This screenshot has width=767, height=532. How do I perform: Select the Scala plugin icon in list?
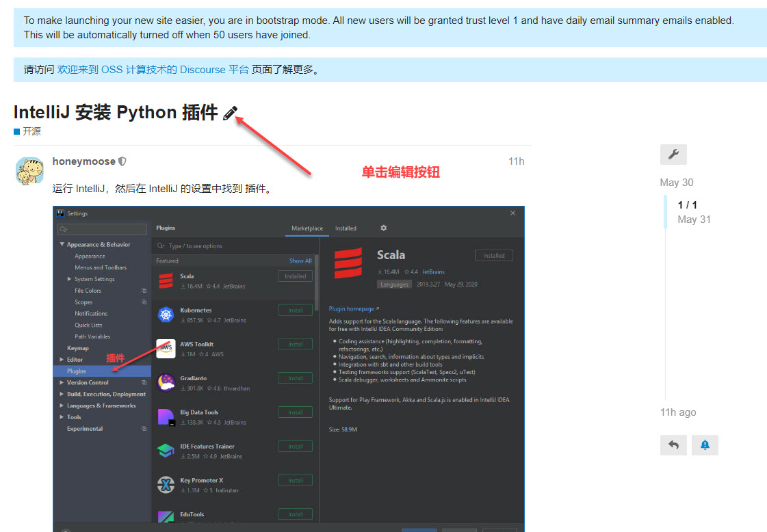click(166, 280)
